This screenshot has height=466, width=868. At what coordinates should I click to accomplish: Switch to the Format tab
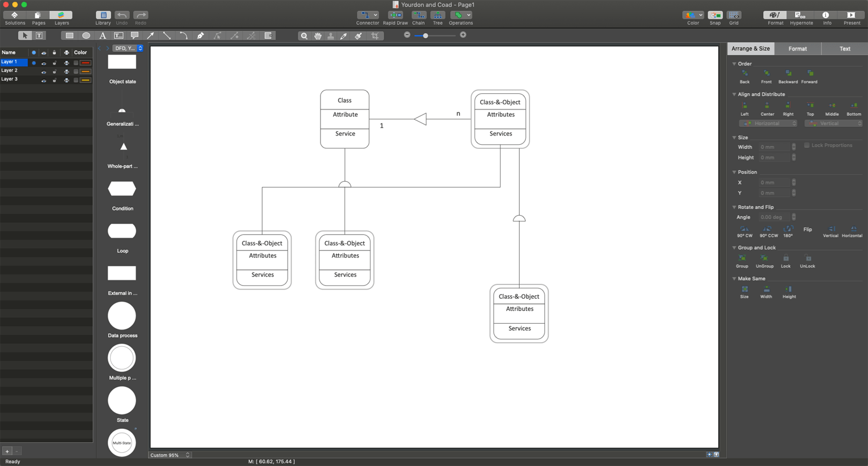797,49
